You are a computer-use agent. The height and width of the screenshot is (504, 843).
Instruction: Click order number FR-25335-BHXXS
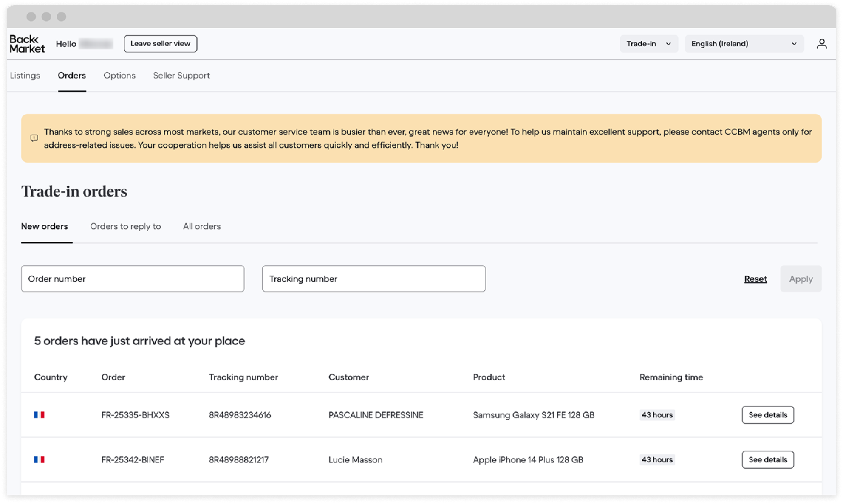pos(135,415)
